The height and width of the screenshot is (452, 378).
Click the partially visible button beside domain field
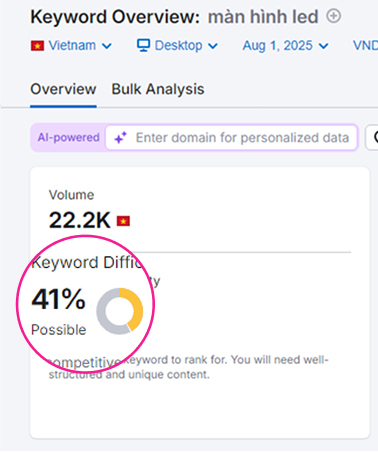[372, 137]
